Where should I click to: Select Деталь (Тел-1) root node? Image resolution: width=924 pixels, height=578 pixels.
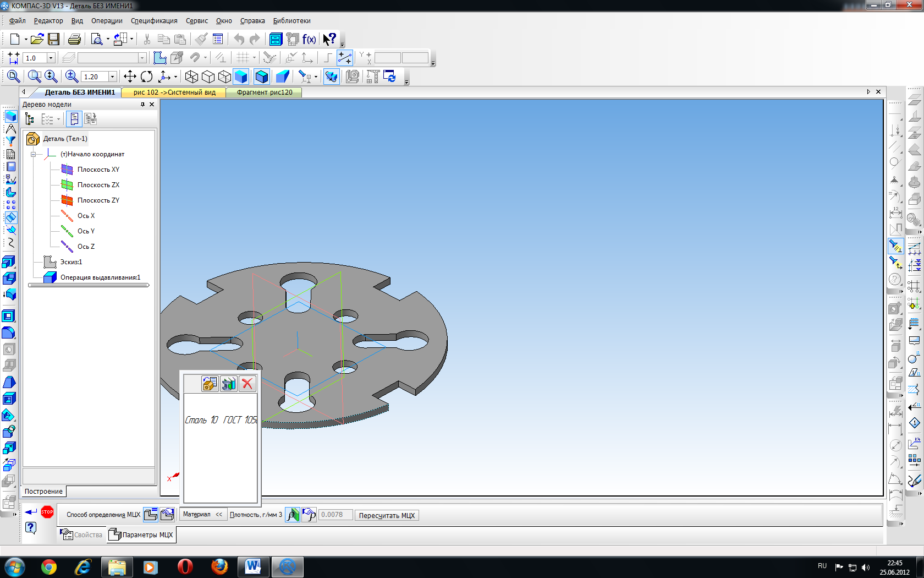[65, 139]
